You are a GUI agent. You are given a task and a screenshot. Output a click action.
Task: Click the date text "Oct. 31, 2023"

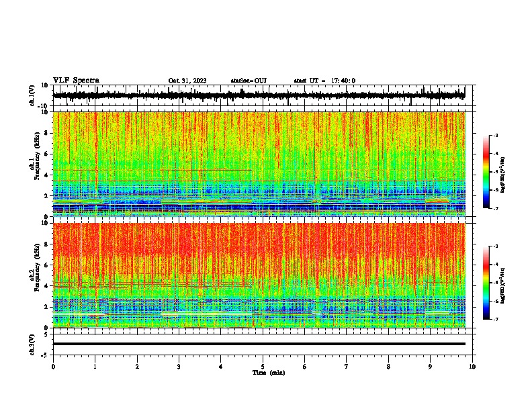point(187,81)
